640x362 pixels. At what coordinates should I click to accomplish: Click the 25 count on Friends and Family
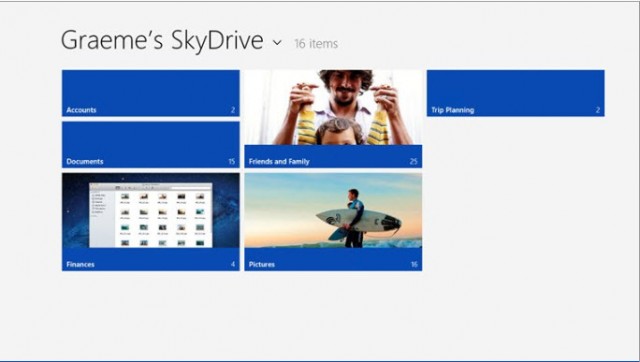[413, 162]
